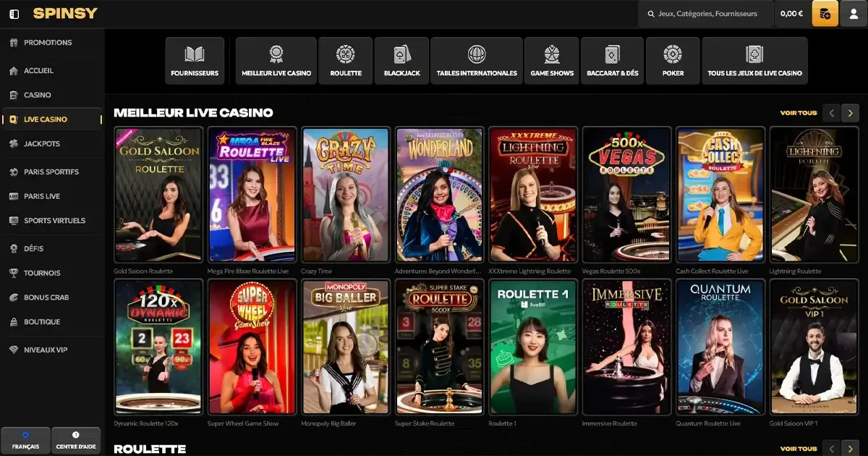The image size is (868, 456).
Task: Open Dynamic Roulette 120x thumbnail
Action: coord(158,347)
